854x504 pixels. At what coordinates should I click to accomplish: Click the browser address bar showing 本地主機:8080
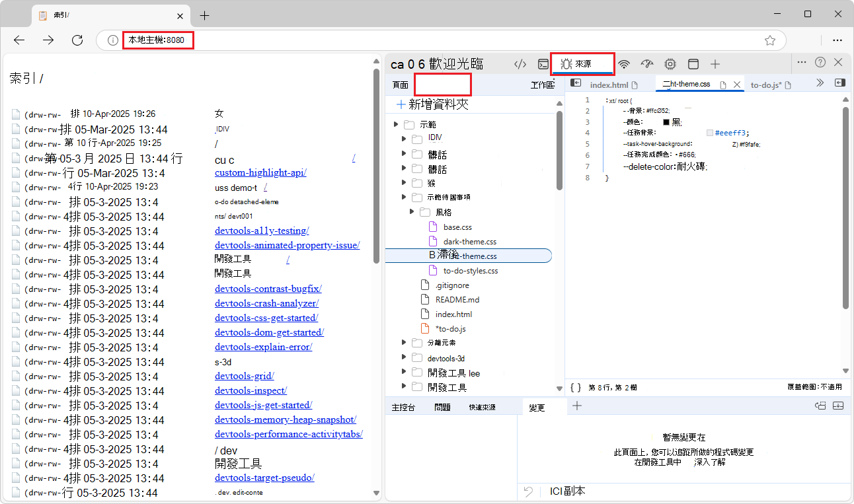click(157, 40)
